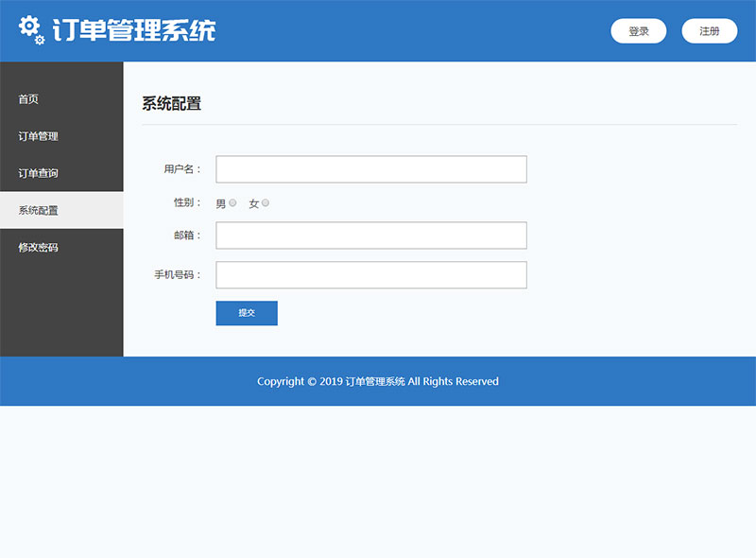Click the 性别： field label

pyautogui.click(x=187, y=202)
